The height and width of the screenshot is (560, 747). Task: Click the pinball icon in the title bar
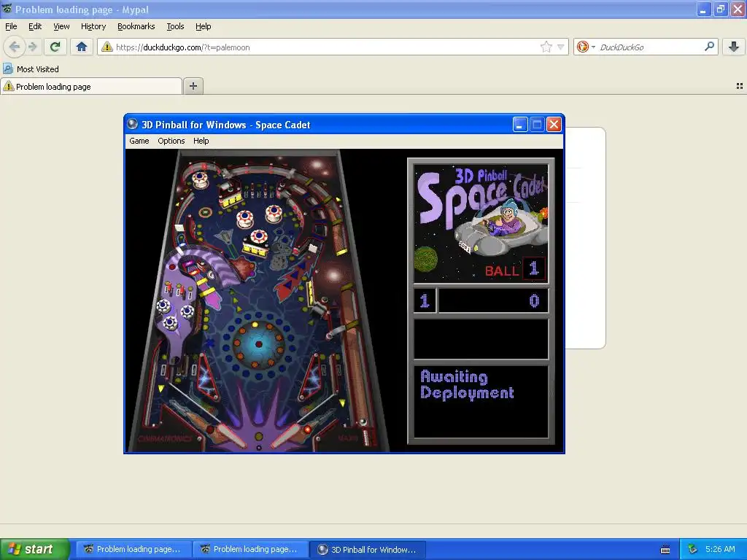tap(133, 124)
